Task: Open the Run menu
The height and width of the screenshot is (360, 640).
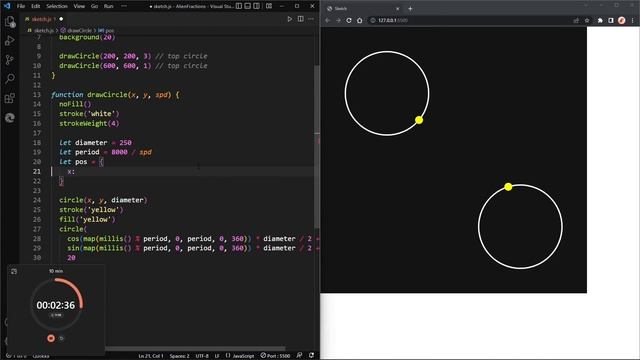Action: coord(109,6)
